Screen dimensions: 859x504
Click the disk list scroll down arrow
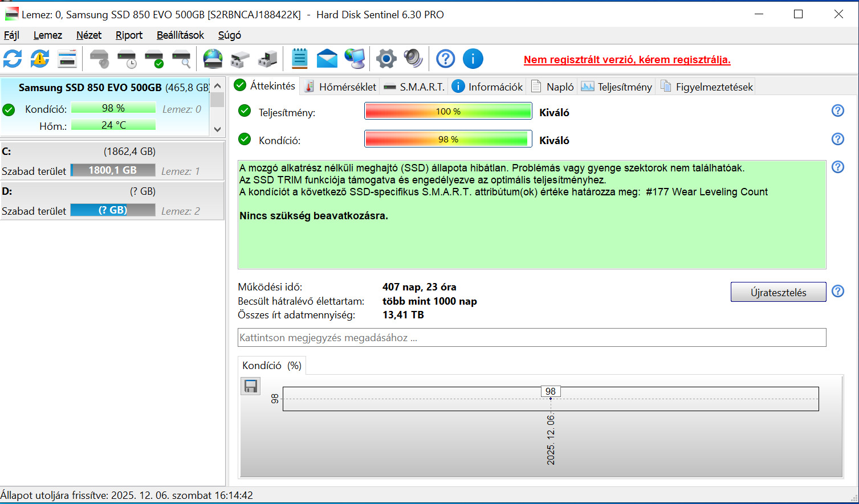[x=217, y=129]
